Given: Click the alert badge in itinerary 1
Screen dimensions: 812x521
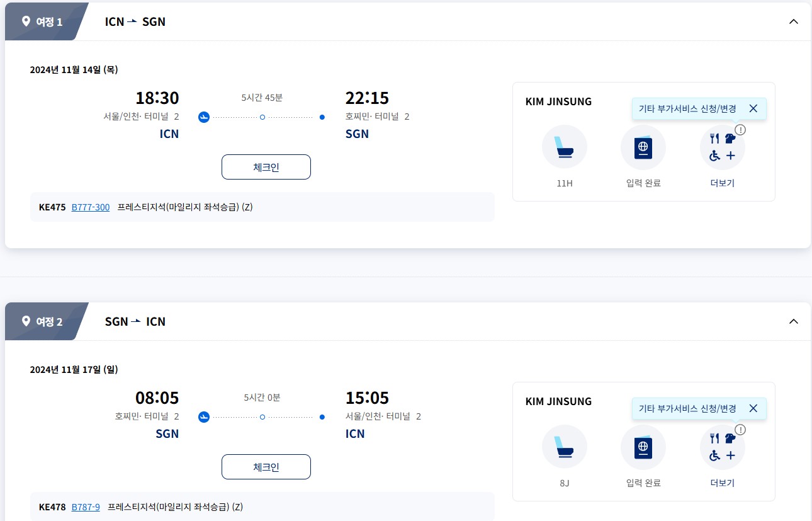Looking at the screenshot, I should [740, 130].
